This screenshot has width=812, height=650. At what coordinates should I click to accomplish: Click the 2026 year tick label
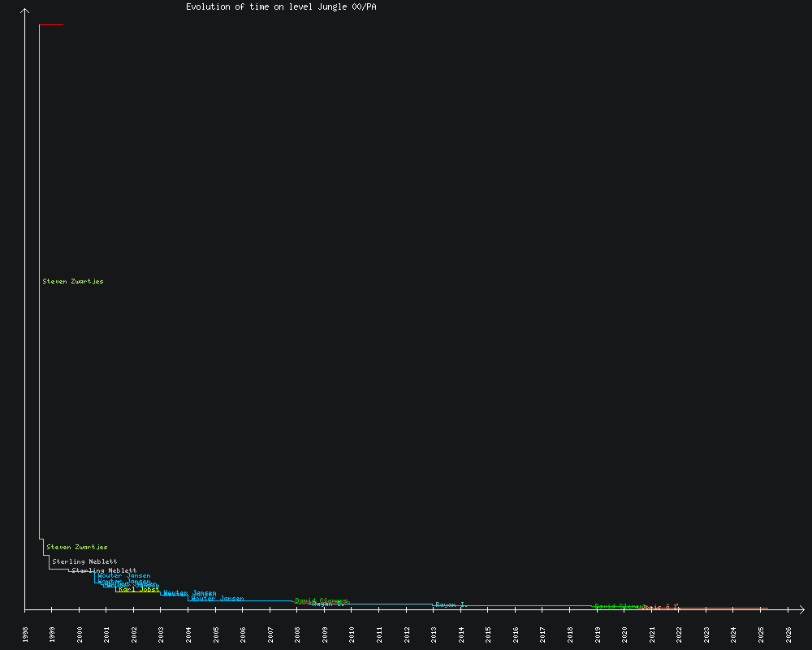tap(788, 634)
